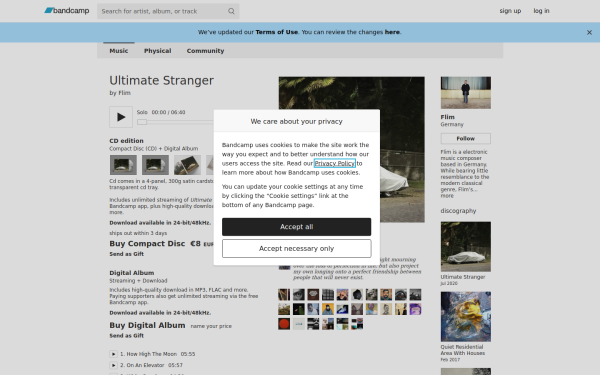Click the Ultimate Stranger discography title link
This screenshot has width=600, height=375.
pos(463,277)
